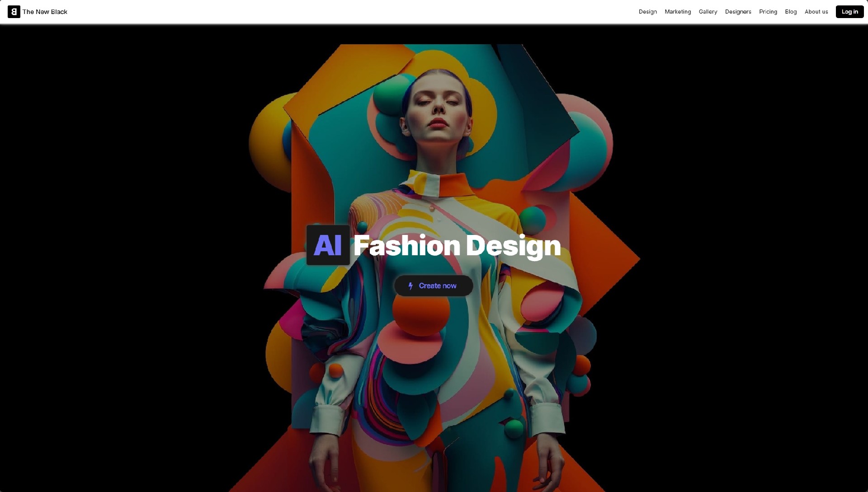Click the purple AI badge in the headline

coord(328,245)
